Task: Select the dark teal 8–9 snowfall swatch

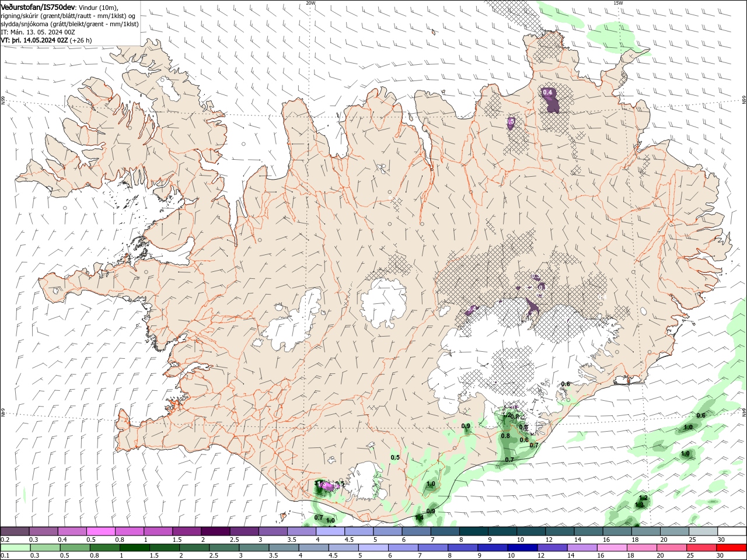Action: (473, 531)
